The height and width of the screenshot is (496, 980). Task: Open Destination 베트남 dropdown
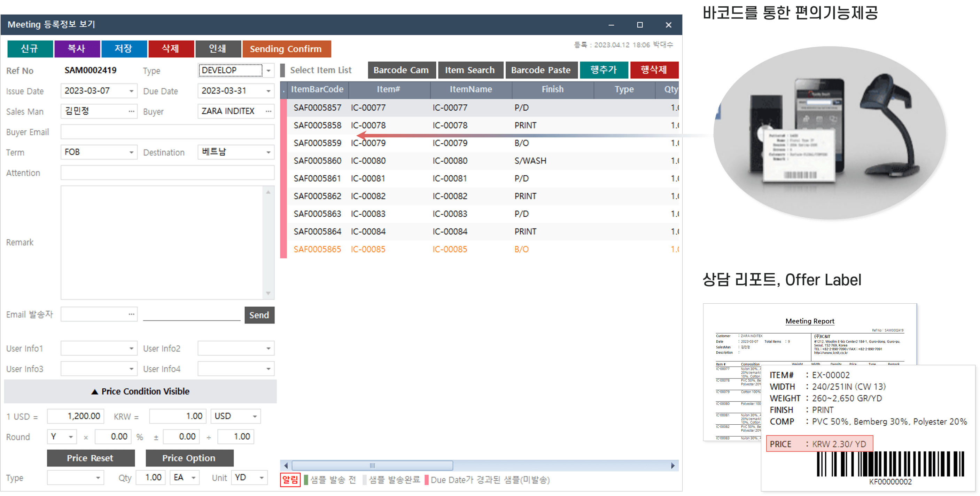point(268,152)
